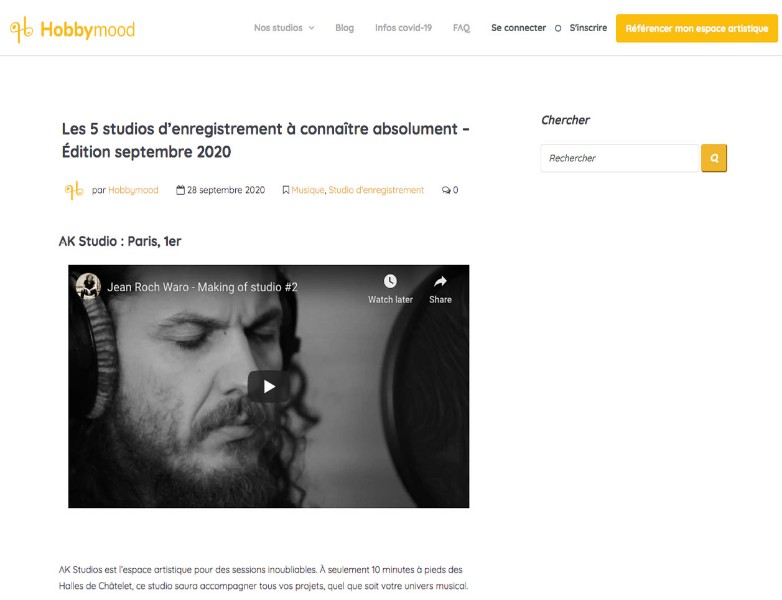Viewport: 782px width, 600px height.
Task: Click the calendar icon beside 28 septembre 2020
Action: tap(180, 190)
